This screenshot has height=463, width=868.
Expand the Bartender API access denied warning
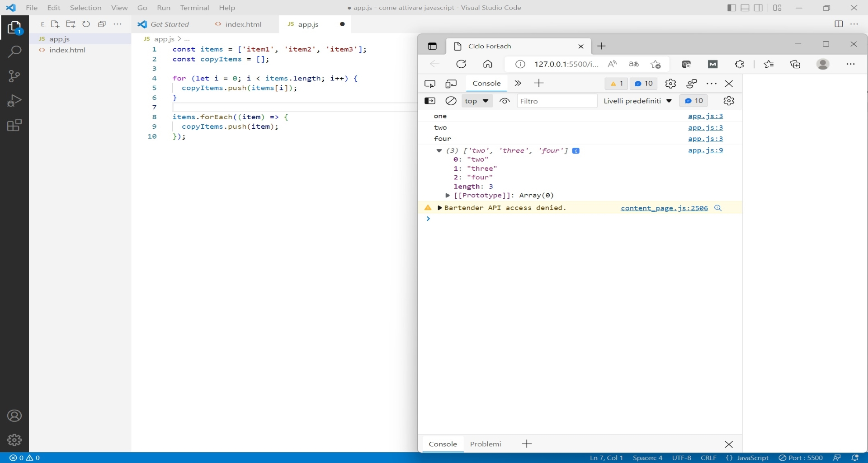coord(439,208)
